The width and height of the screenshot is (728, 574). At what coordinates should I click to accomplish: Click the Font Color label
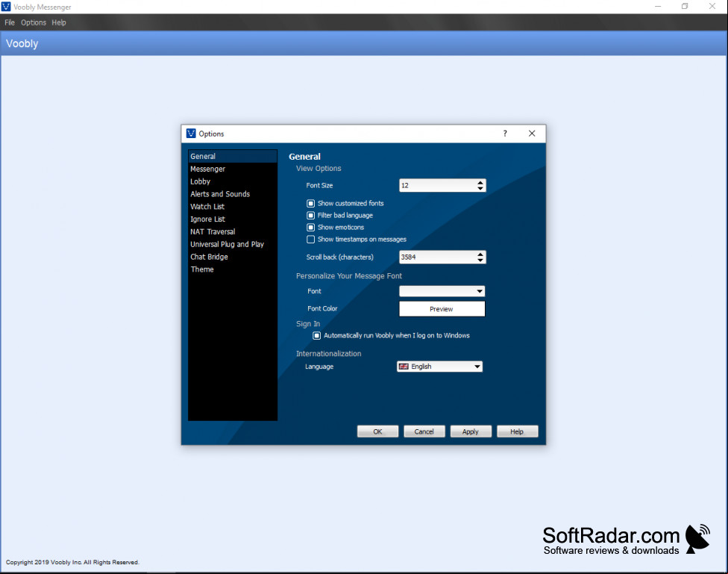click(x=322, y=308)
